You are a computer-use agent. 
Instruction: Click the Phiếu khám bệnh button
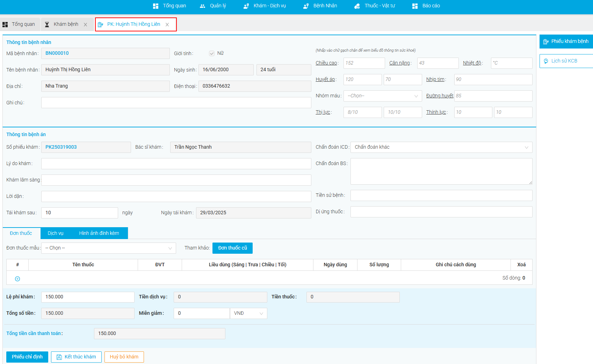point(566,42)
